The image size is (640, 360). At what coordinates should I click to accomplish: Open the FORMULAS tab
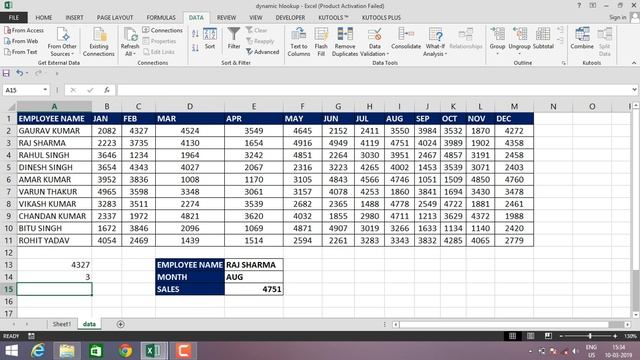(x=161, y=18)
